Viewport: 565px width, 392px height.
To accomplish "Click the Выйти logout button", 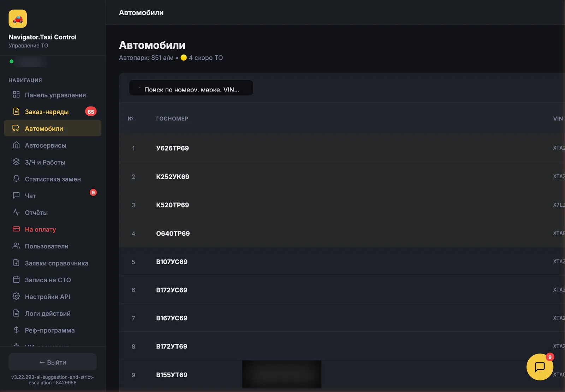I will (x=53, y=362).
